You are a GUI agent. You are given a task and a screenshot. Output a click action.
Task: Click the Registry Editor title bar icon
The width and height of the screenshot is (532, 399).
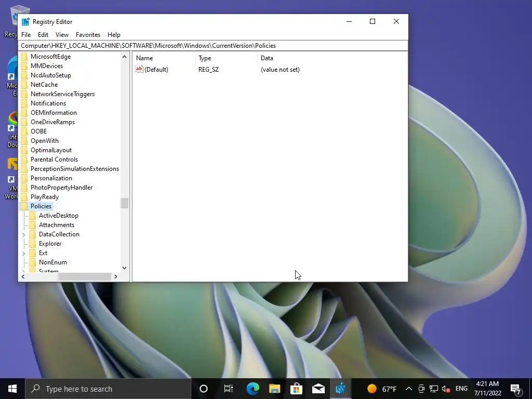[25, 22]
